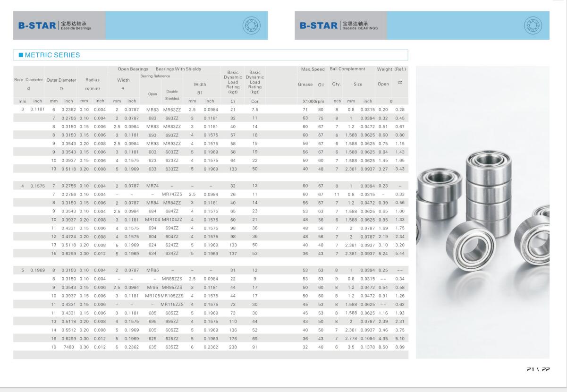Click the bearings product photo
The image size is (567, 392).
coord(482,213)
